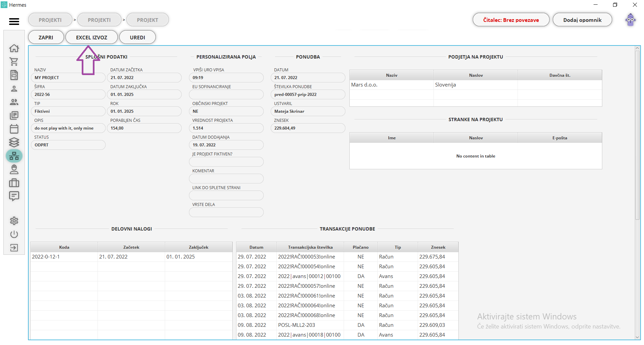Click the power icon in sidebar
644x345 pixels.
(x=14, y=234)
